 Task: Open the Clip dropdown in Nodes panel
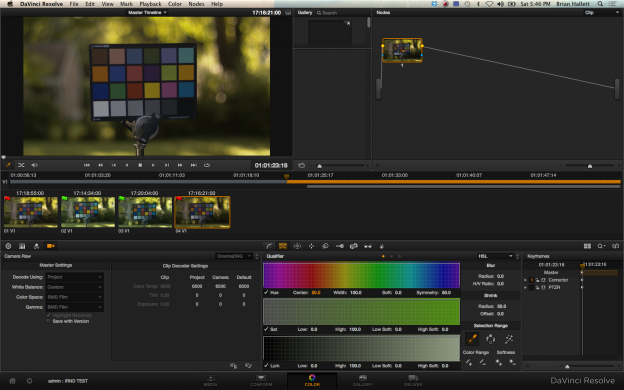[601, 13]
